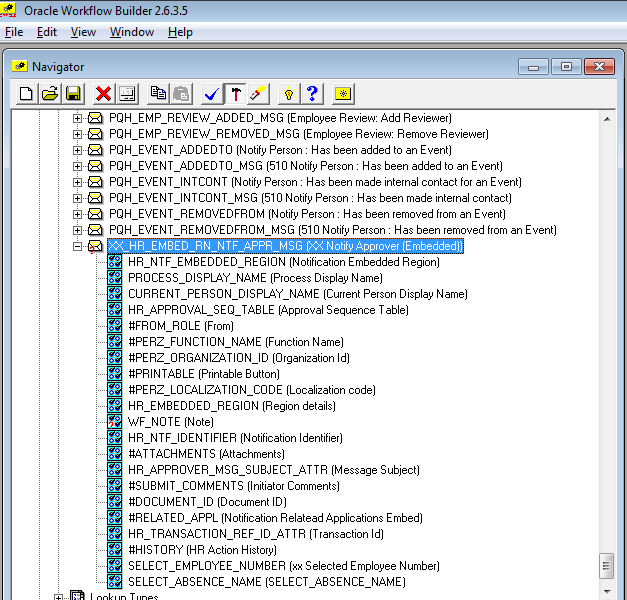This screenshot has height=600, width=627.
Task: Select the #HISTORY attribute icon
Action: coord(115,550)
